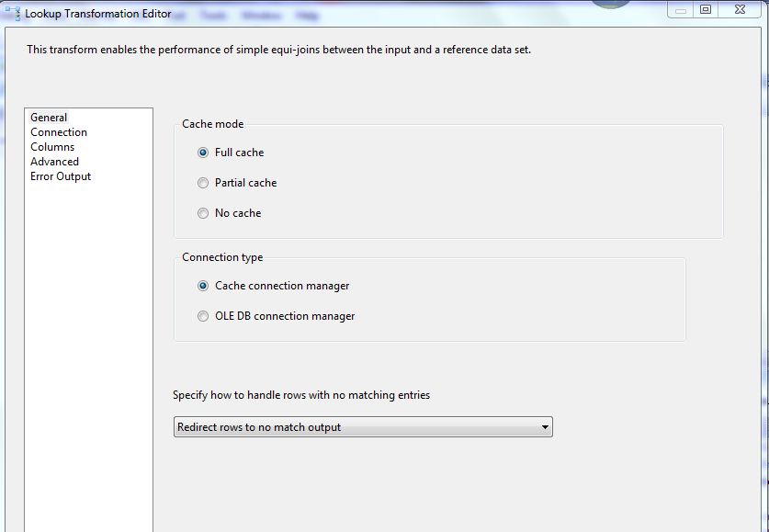The width and height of the screenshot is (769, 532).
Task: Switch to the Columns page
Action: (x=52, y=147)
